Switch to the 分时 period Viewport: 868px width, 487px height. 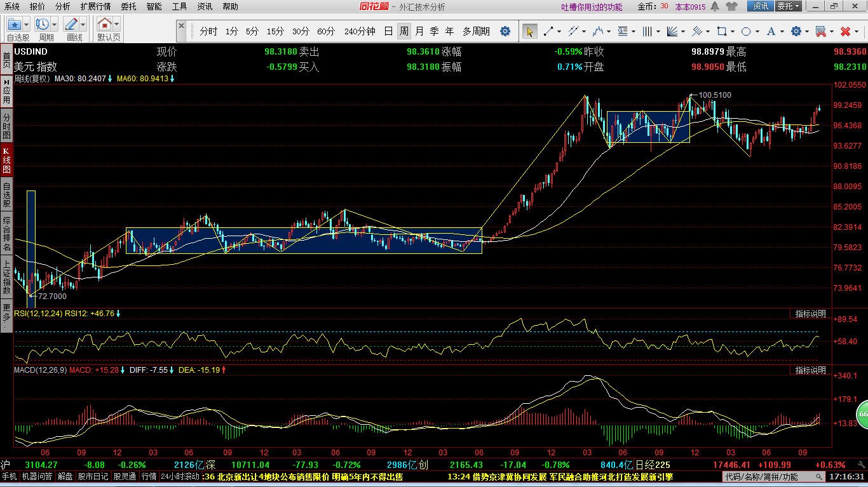208,31
